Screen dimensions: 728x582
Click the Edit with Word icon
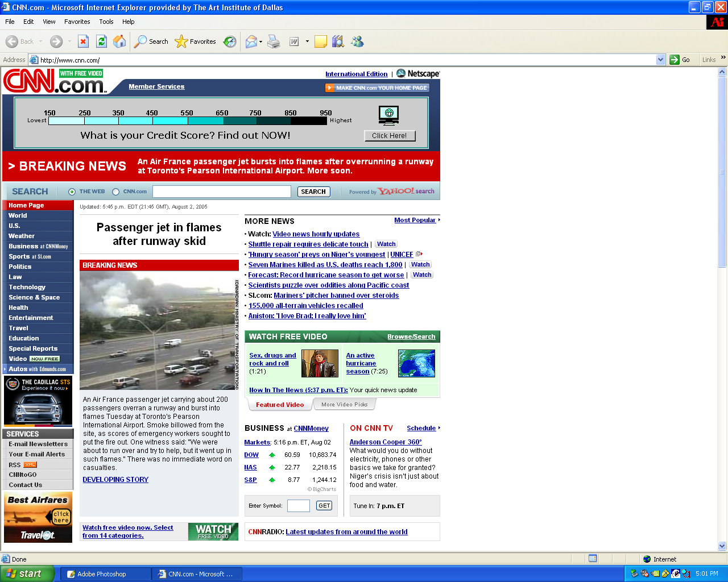[x=294, y=41]
